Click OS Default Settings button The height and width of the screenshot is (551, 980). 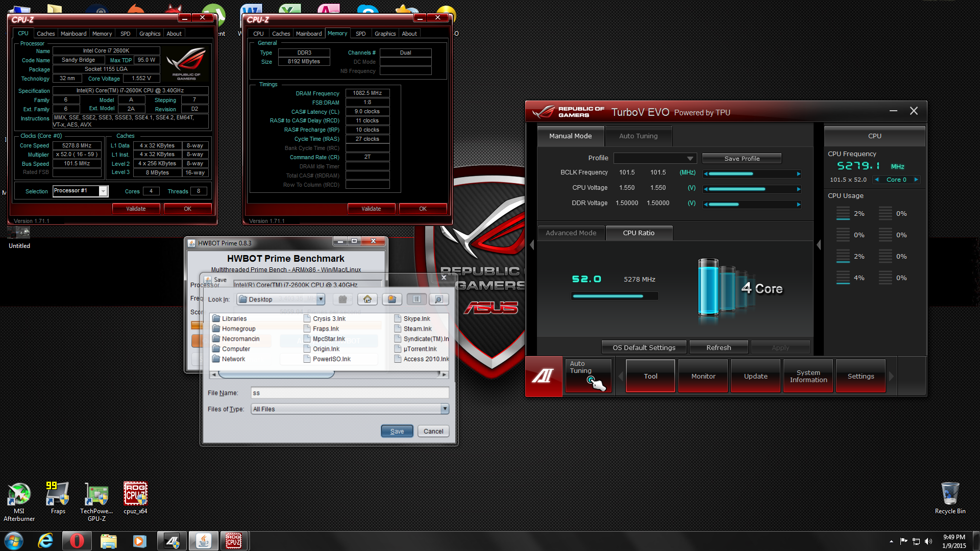(x=644, y=347)
